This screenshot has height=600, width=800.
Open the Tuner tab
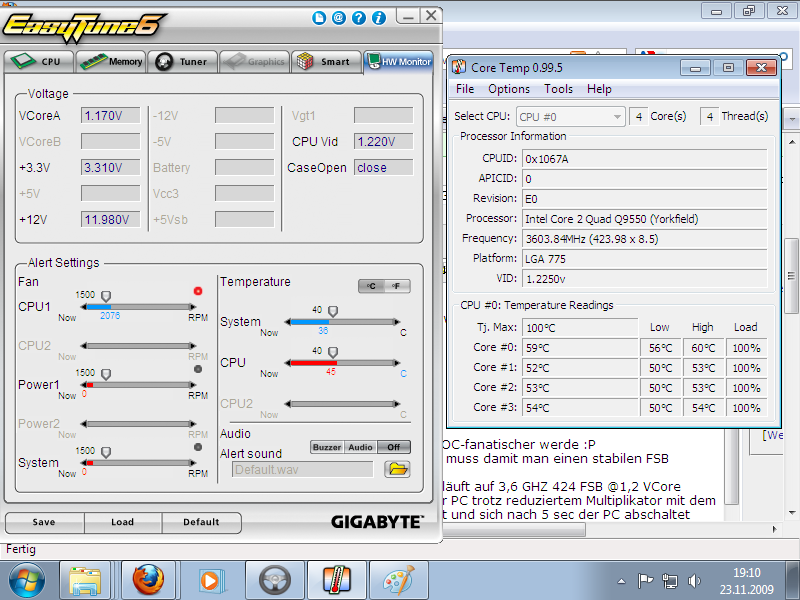click(x=183, y=62)
